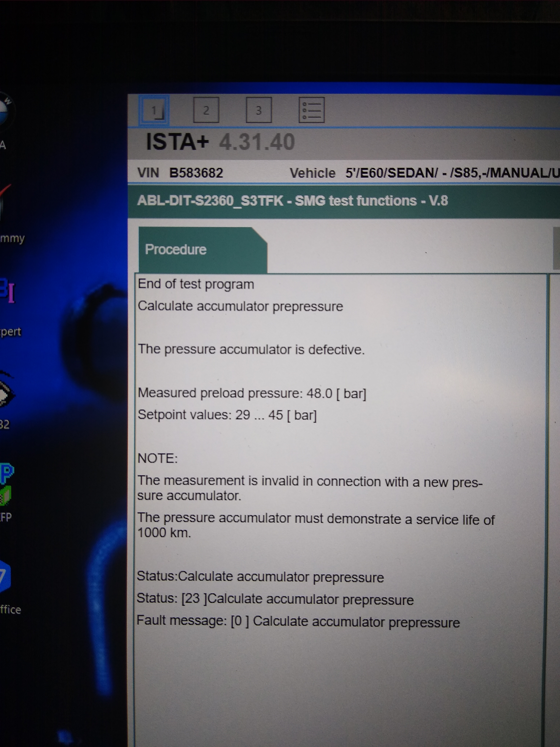Click the SMG test functions header bar
The width and height of the screenshot is (560, 747).
click(x=292, y=201)
